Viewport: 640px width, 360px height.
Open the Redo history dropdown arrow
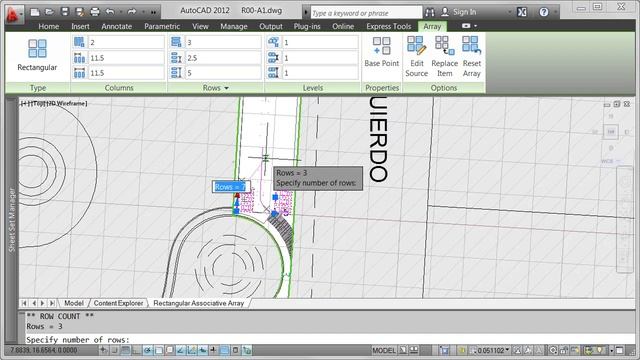[x=143, y=12]
